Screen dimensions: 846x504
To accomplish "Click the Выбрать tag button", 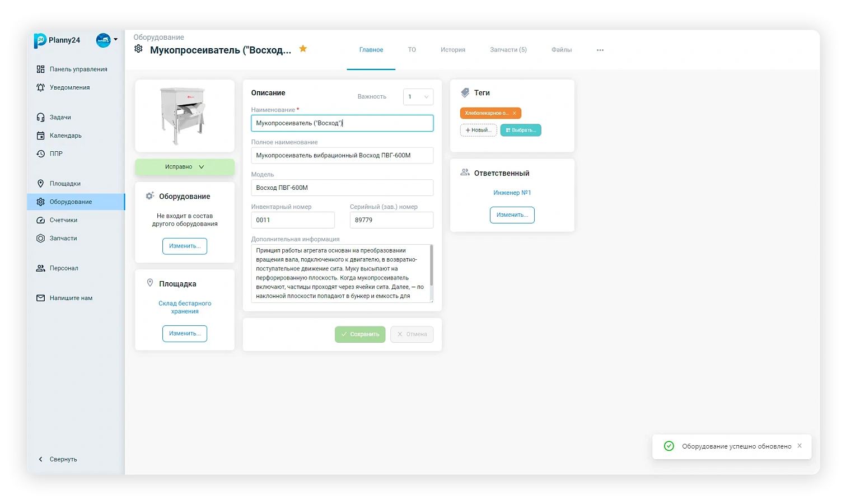I will pyautogui.click(x=521, y=130).
